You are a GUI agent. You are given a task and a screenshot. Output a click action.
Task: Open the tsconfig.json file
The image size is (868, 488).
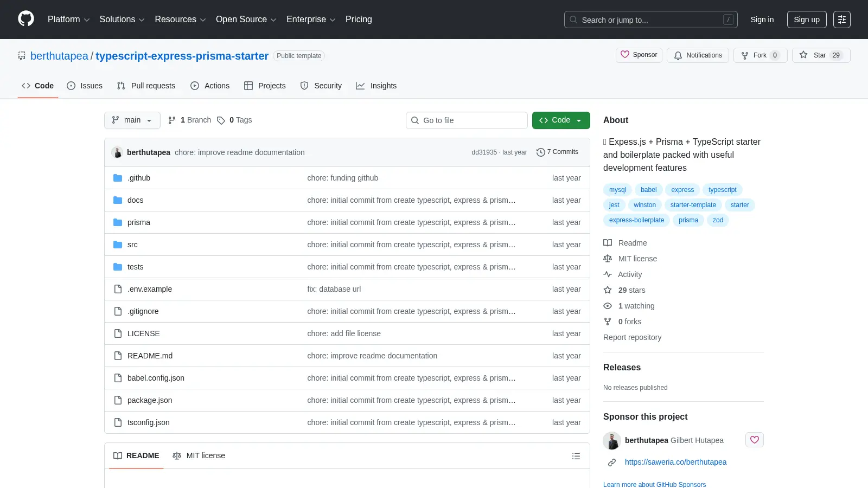[149, 422]
